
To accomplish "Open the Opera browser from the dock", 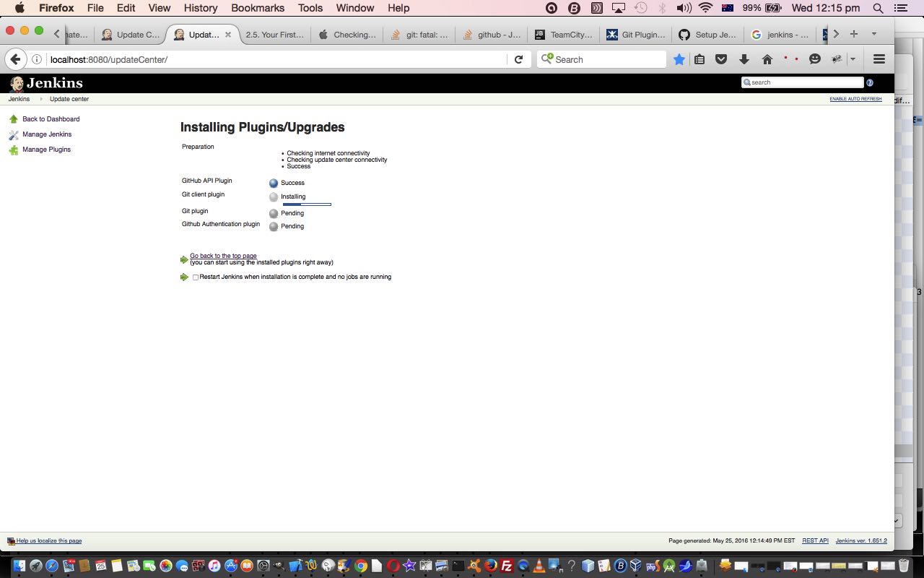I will tap(393, 566).
